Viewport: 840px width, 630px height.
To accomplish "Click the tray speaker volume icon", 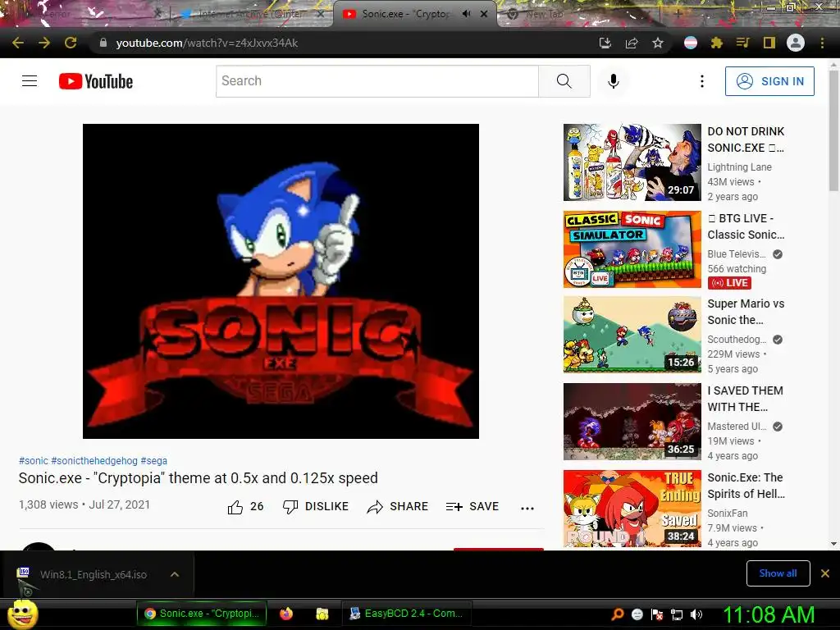I will coord(696,614).
